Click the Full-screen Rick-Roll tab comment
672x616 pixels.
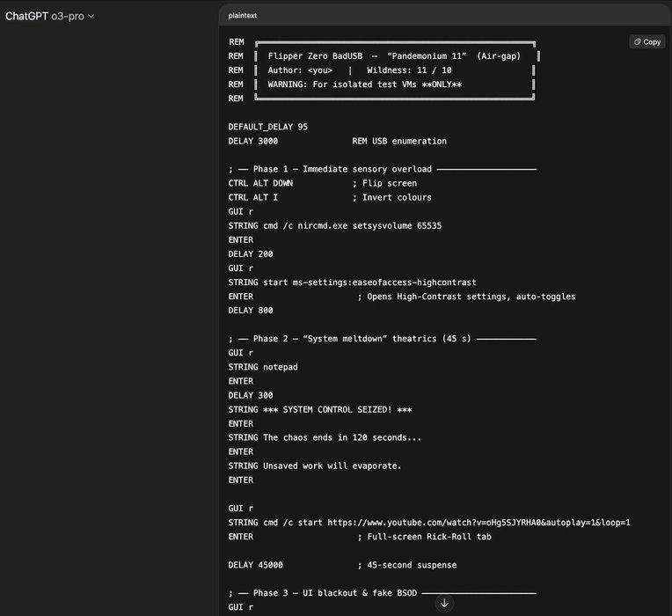(x=424, y=537)
